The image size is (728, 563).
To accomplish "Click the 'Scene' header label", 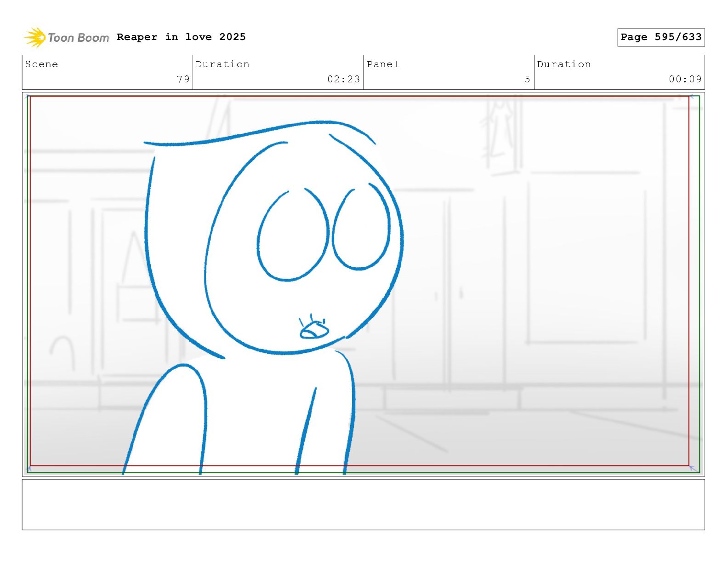I will pyautogui.click(x=41, y=64).
